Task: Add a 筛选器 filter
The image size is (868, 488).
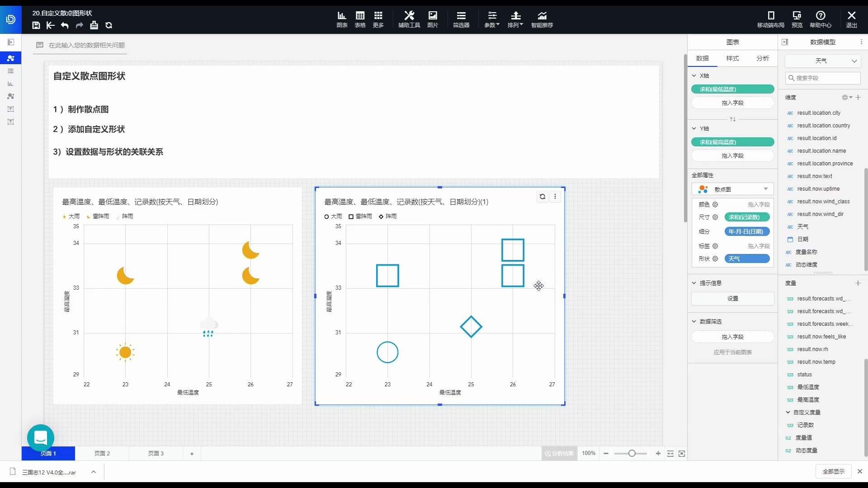Action: 461,19
